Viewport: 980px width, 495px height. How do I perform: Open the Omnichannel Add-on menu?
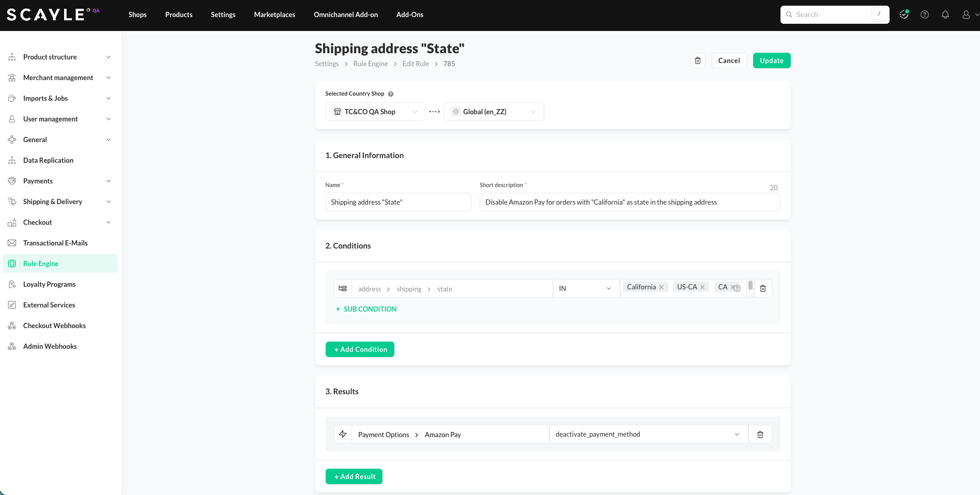pos(346,14)
